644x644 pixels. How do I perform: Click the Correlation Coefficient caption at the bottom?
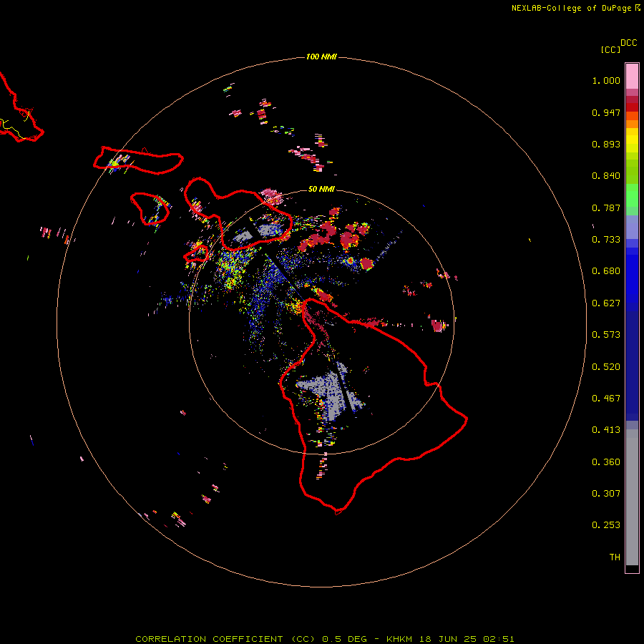[325, 639]
